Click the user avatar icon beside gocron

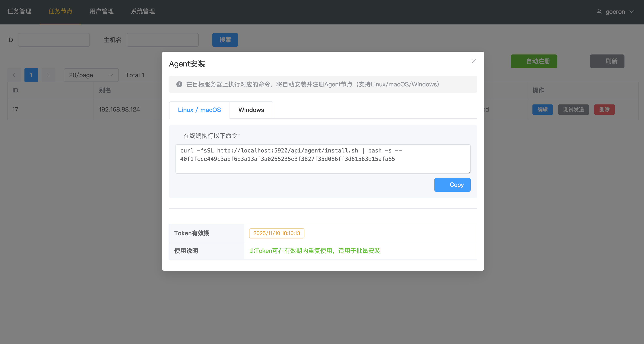pyautogui.click(x=599, y=12)
